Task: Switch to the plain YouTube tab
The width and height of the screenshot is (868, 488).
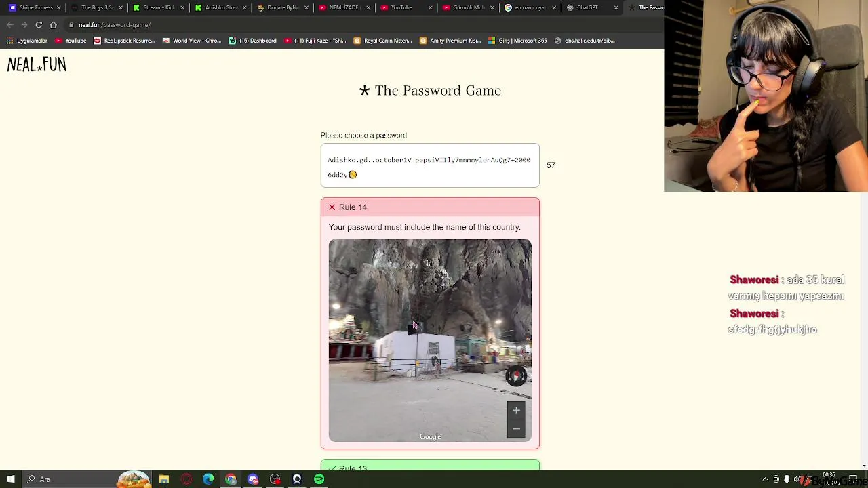Action: point(406,7)
